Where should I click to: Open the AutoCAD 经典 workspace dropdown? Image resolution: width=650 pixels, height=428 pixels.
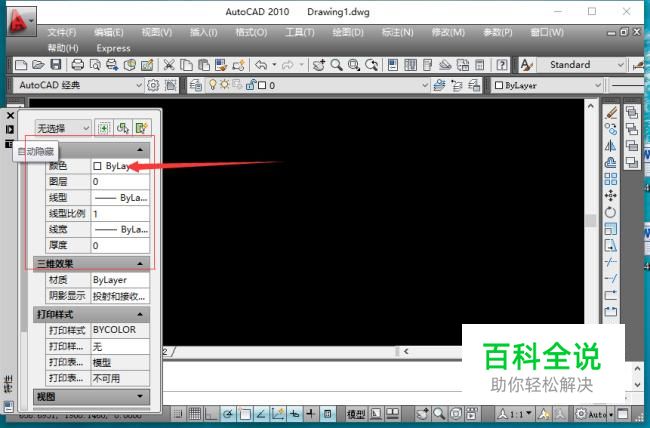point(80,85)
